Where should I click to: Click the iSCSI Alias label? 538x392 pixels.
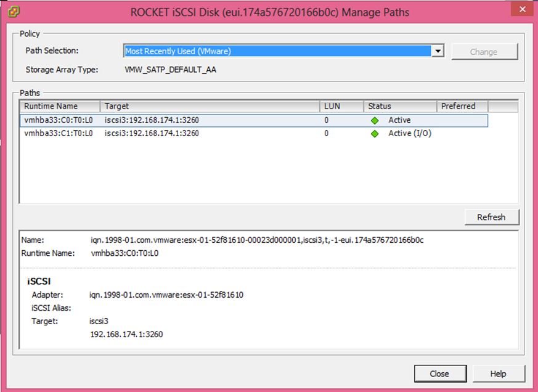(x=51, y=308)
